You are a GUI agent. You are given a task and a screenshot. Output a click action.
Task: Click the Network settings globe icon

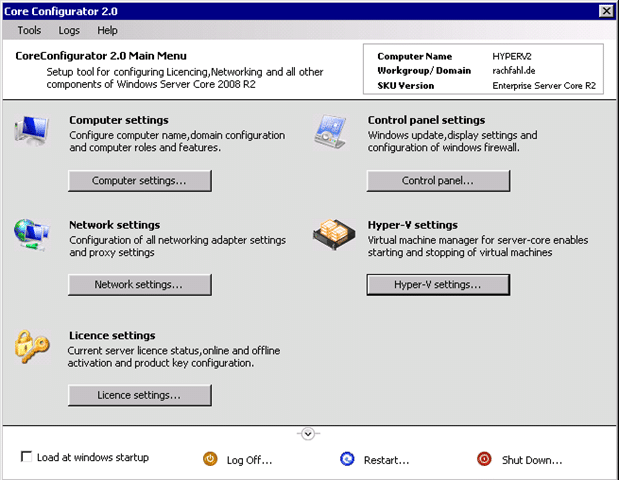pyautogui.click(x=32, y=234)
